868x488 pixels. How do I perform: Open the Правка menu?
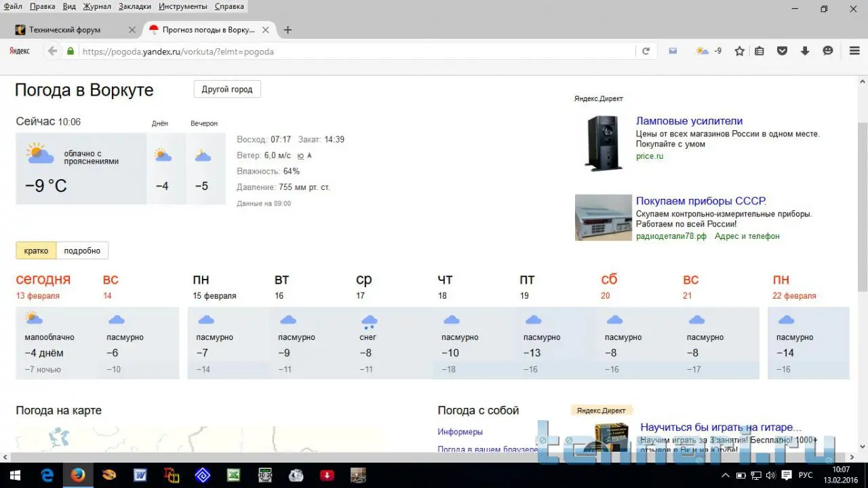coord(43,6)
